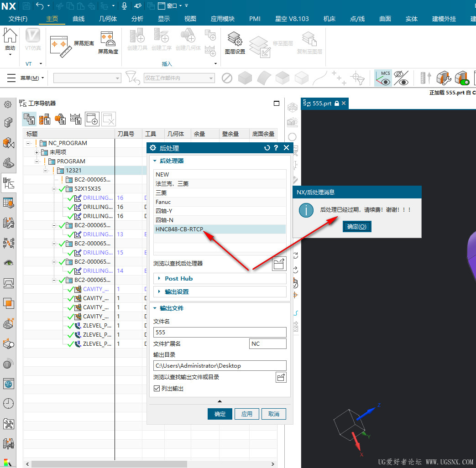476x468 pixels.
Task: Uncheck the 列出输出 checkbox
Action: click(157, 389)
